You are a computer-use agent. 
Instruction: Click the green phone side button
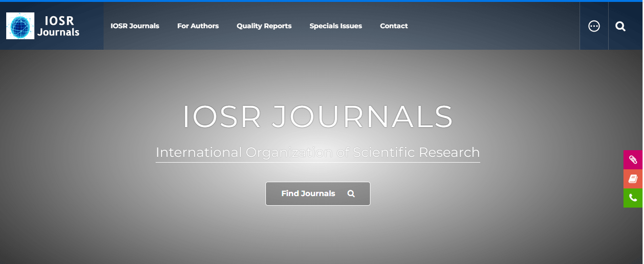[x=633, y=198]
